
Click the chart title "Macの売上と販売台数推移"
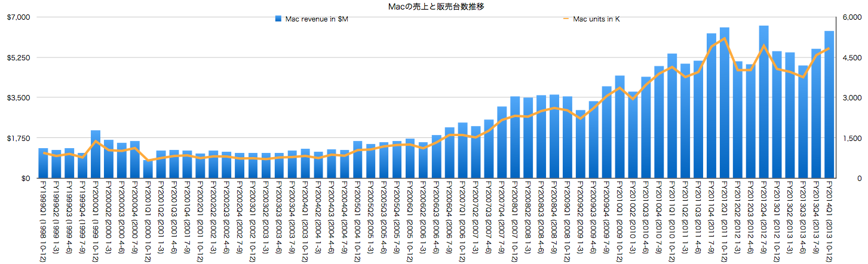(435, 6)
